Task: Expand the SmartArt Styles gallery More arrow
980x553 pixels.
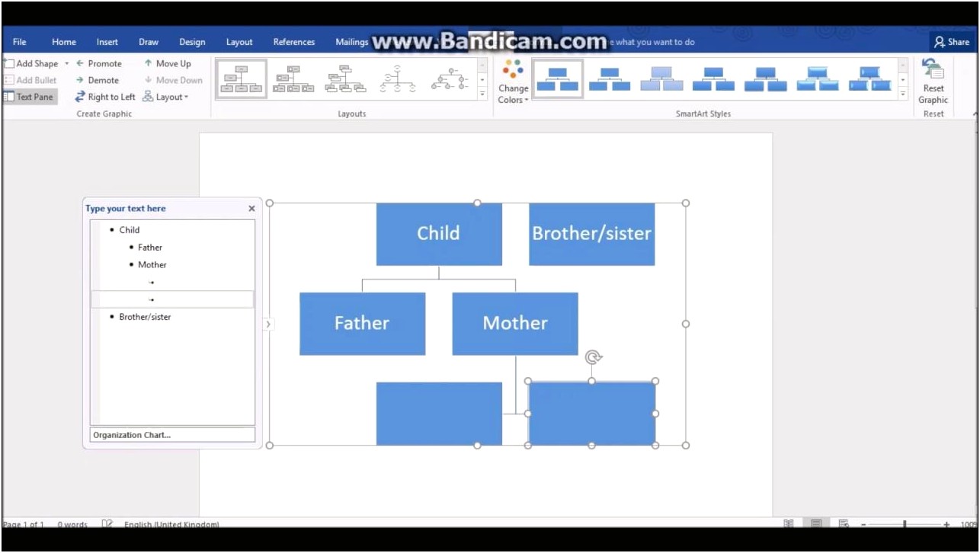Action: pos(903,94)
